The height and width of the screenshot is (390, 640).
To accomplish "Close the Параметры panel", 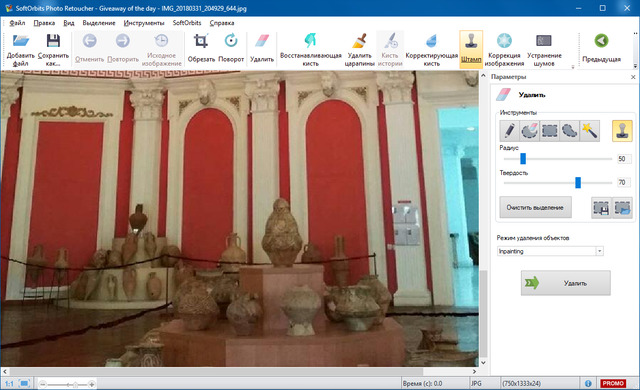I will tap(633, 77).
